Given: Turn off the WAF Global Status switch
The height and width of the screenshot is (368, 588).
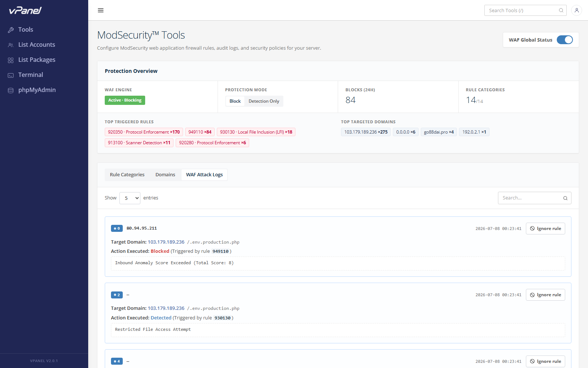Looking at the screenshot, I should pos(565,40).
